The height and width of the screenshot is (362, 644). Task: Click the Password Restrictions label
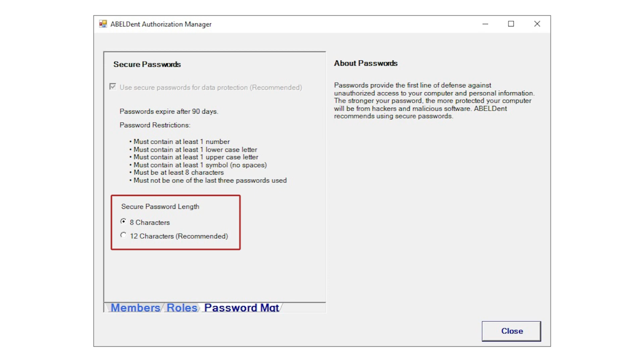tap(154, 125)
